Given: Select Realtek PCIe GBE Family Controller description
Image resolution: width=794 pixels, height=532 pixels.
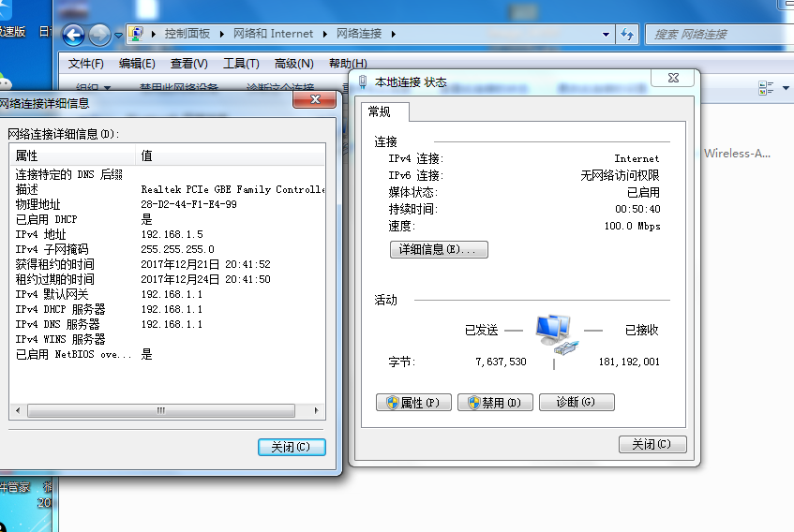Looking at the screenshot, I should point(232,189).
